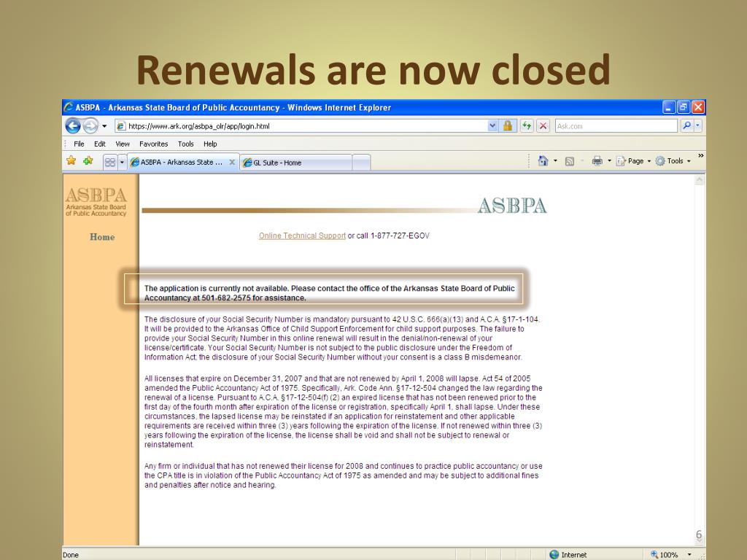747x560 pixels.
Task: Click the Home link in sidebar
Action: click(x=102, y=237)
